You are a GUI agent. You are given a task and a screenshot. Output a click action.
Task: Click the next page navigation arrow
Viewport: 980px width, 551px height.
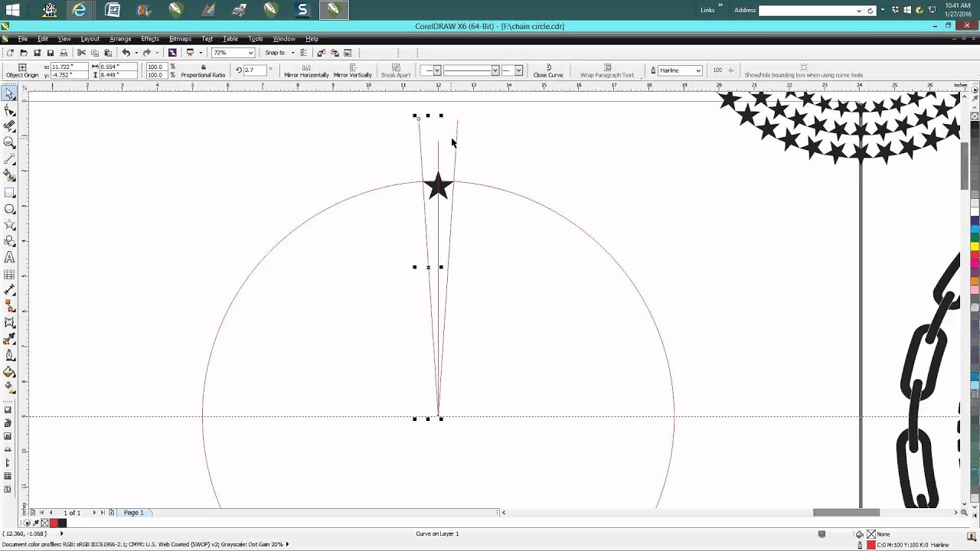[94, 513]
